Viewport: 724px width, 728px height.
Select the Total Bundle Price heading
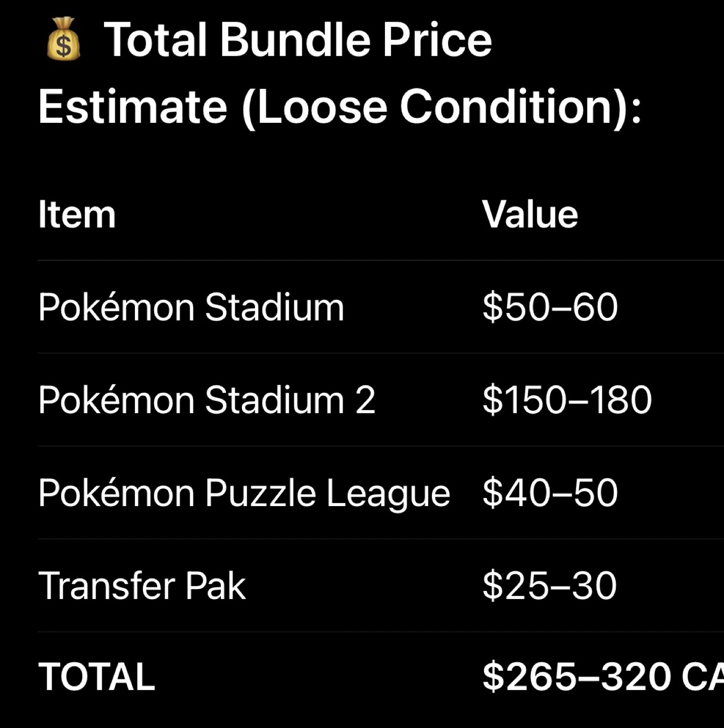[x=298, y=40]
